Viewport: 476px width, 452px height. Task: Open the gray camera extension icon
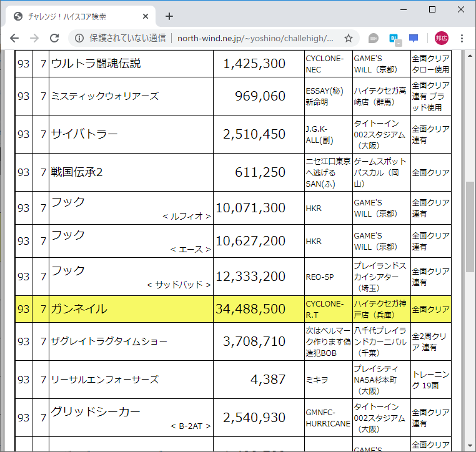pos(373,38)
